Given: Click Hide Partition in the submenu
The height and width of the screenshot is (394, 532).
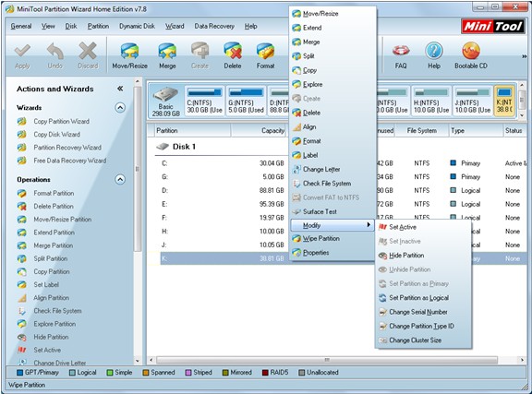Looking at the screenshot, I should point(423,256).
